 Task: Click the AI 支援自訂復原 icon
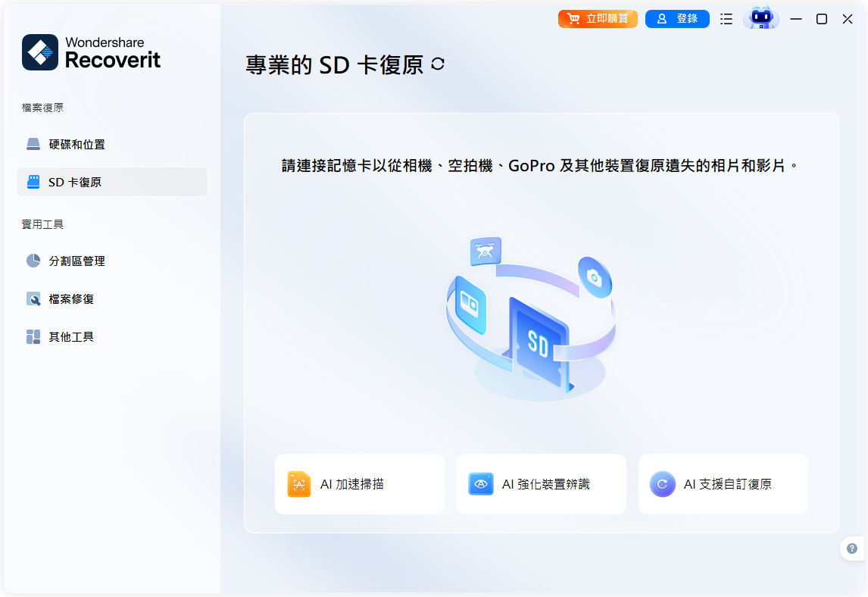(x=662, y=484)
